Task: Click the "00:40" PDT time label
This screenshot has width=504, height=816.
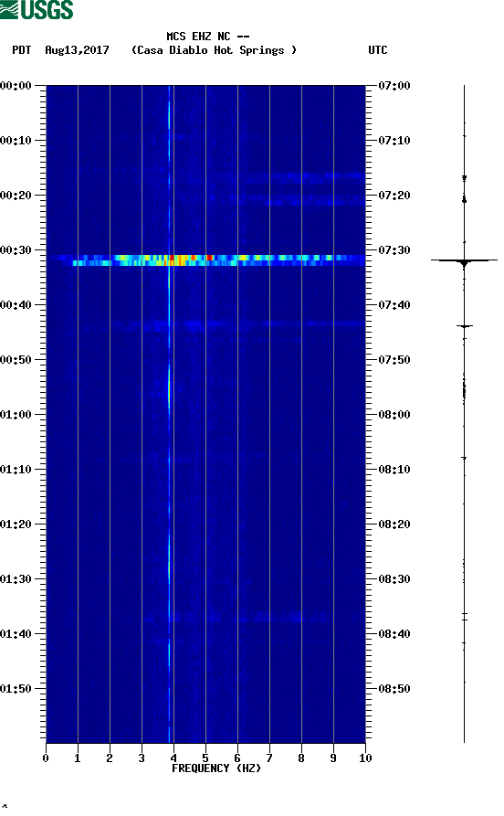Action: [x=16, y=305]
